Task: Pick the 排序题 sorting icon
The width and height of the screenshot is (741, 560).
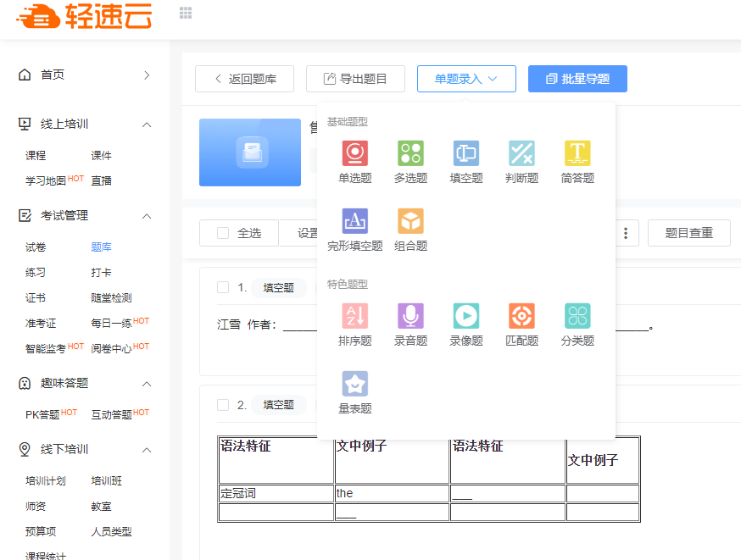Action: pyautogui.click(x=354, y=316)
